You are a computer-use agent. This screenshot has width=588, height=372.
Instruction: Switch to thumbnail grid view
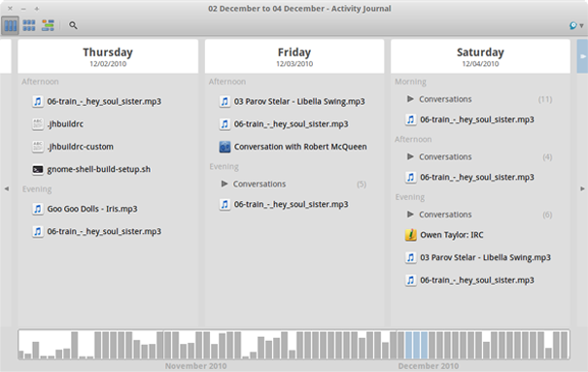[29, 25]
